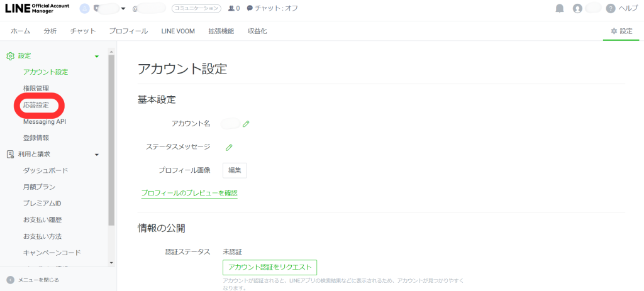Open the 拡張機能 tab
The height and width of the screenshot is (291, 644).
[221, 31]
